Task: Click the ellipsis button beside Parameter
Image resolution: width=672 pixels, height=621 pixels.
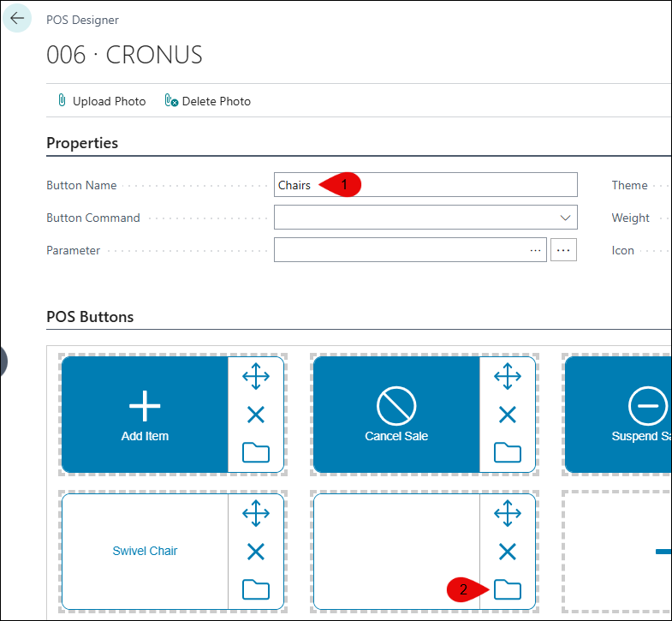Action: pos(563,250)
